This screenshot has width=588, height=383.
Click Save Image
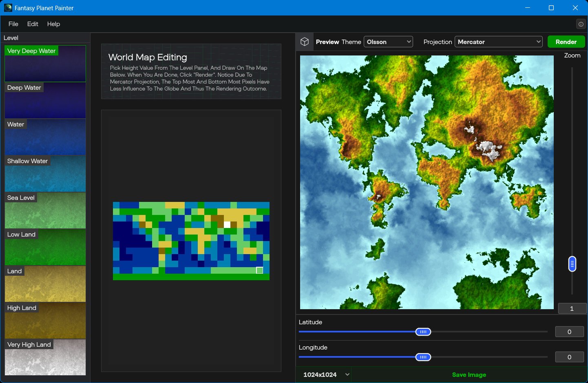point(469,374)
